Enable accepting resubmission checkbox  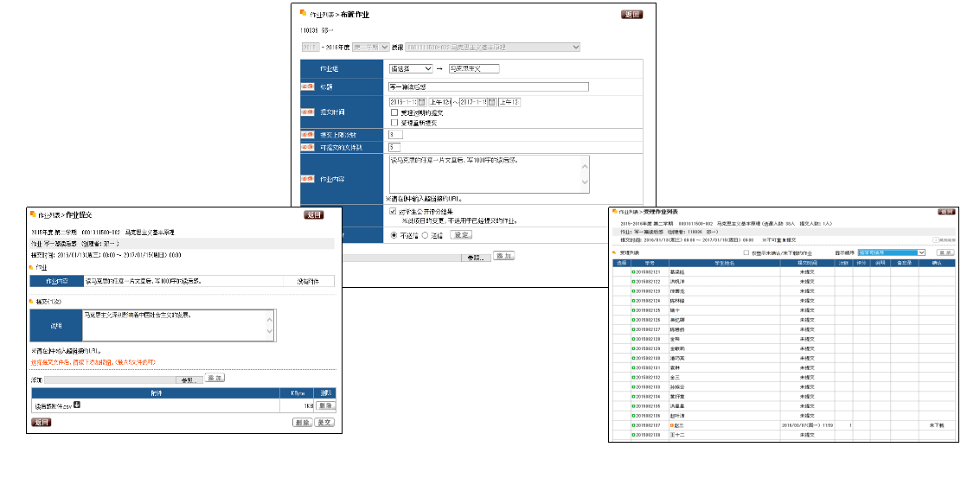coord(394,123)
